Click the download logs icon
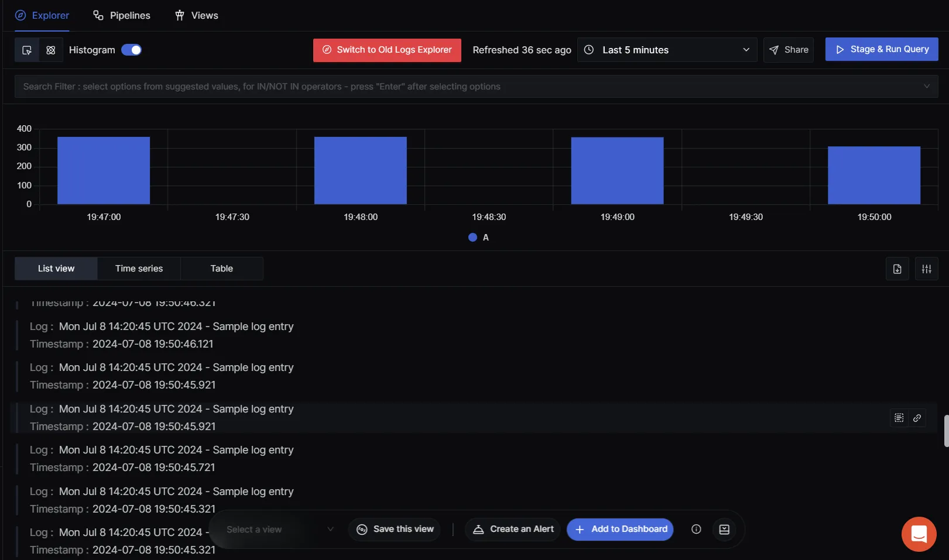 897,269
